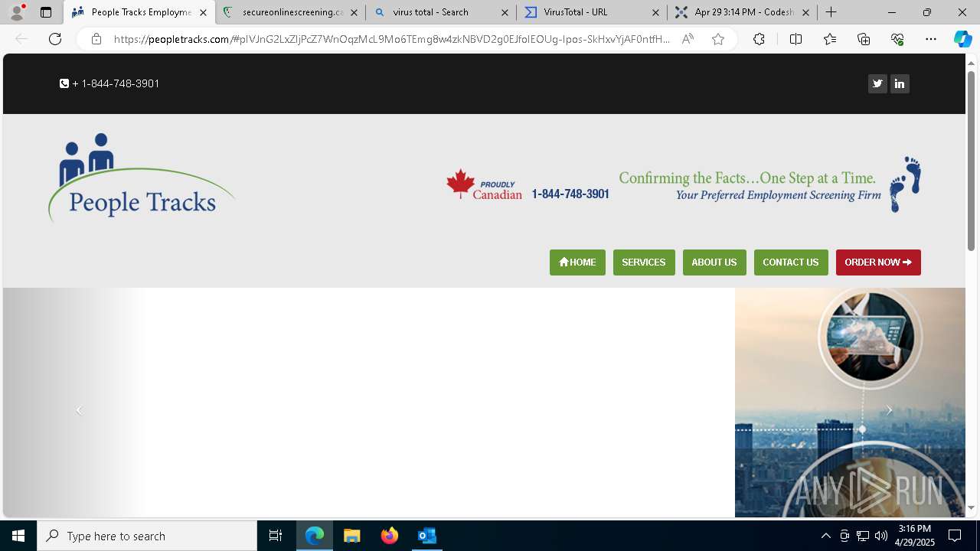Show previous carousel slide arrow
The image size is (980, 551).
click(x=79, y=410)
